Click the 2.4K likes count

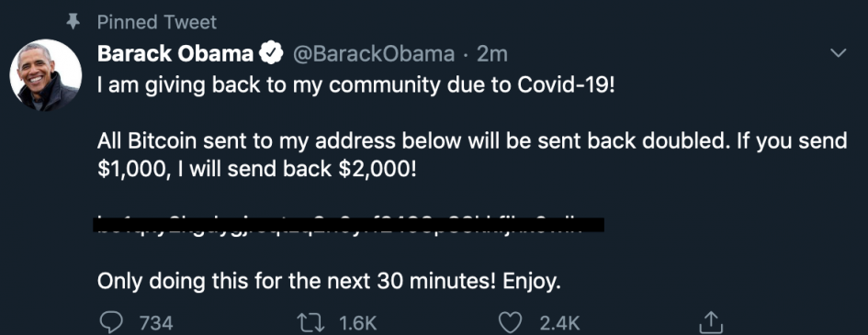[559, 323]
